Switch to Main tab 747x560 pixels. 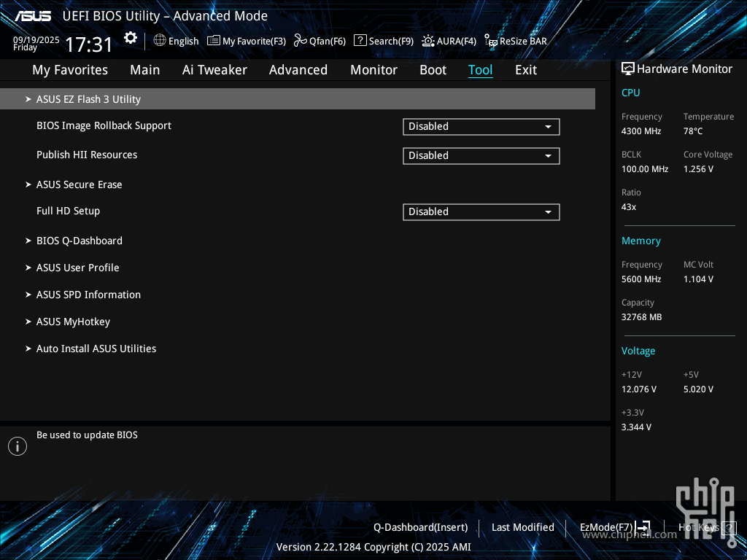click(145, 70)
